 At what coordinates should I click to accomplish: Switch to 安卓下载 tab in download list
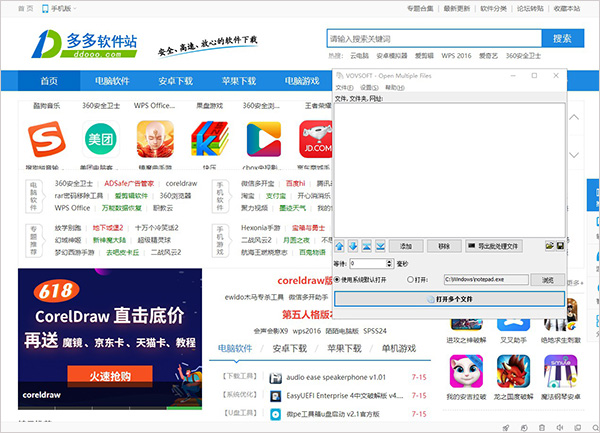290,348
